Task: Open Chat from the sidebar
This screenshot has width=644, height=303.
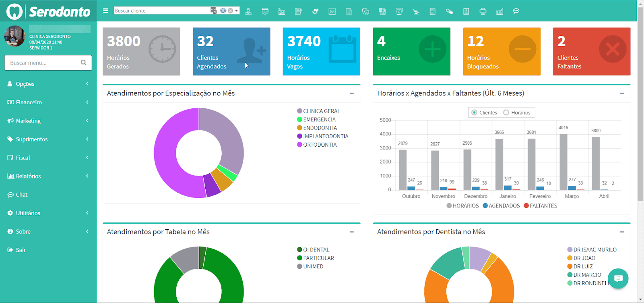Action: tap(22, 195)
